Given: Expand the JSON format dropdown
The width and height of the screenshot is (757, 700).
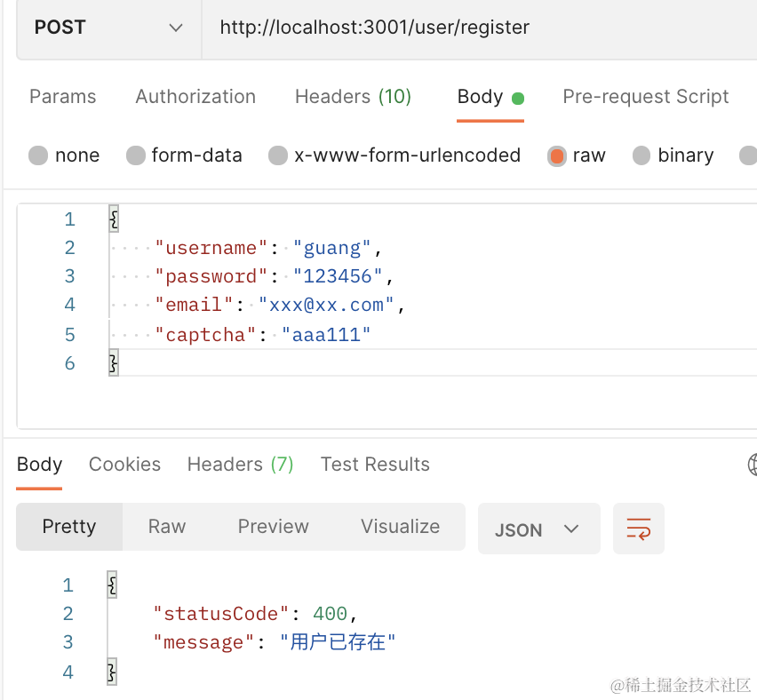Looking at the screenshot, I should tap(538, 529).
